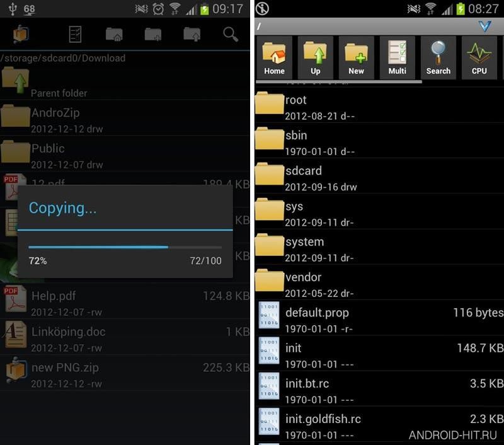Select new PNG.zip archive
Image resolution: width=504 pixels, height=445 pixels.
(x=125, y=374)
